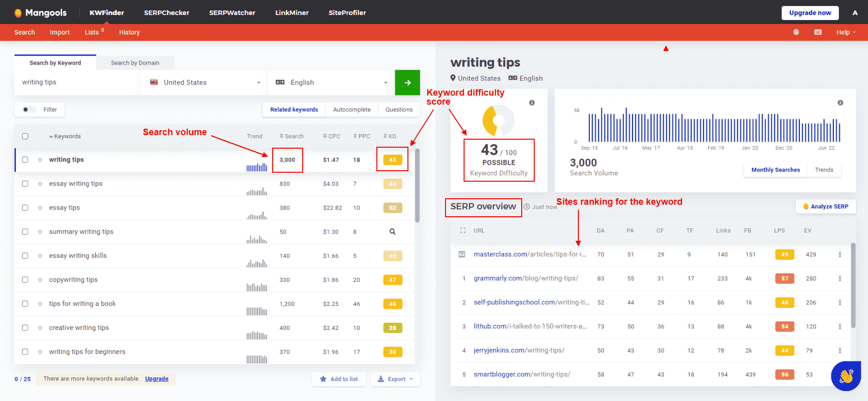This screenshot has height=401, width=868.
Task: Select all keywords header checkbox
Action: click(25, 136)
